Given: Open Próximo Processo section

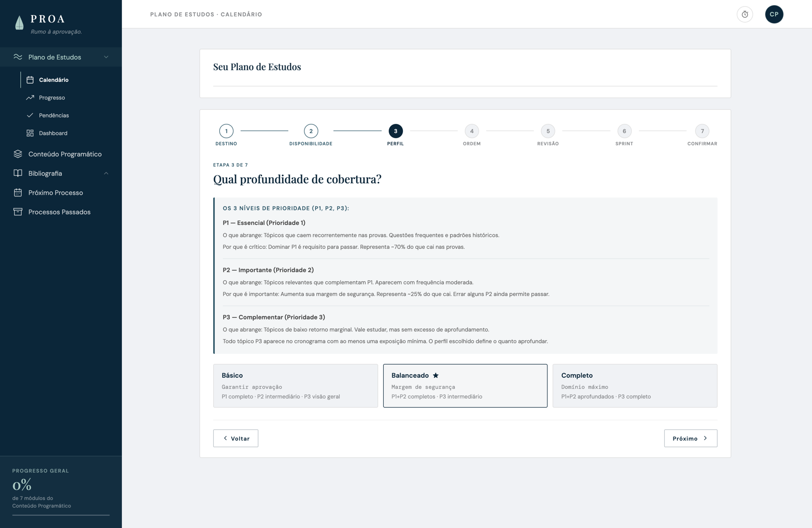Looking at the screenshot, I should point(61,192).
